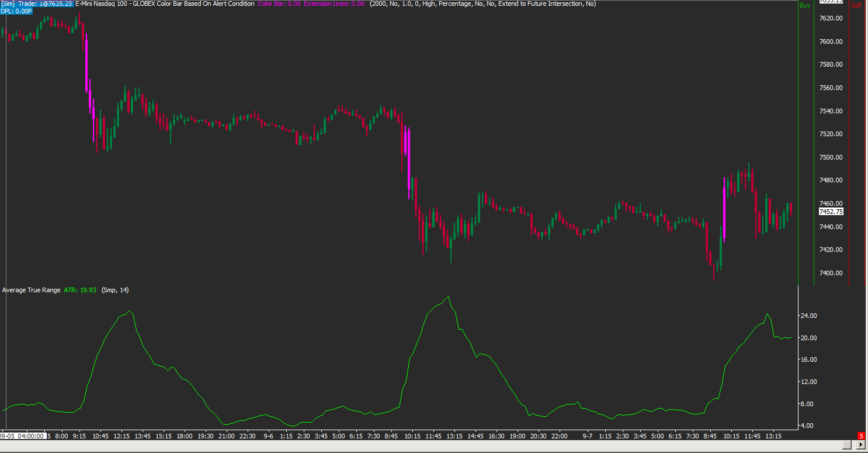Click the (Smp, 14) settings text

115,290
